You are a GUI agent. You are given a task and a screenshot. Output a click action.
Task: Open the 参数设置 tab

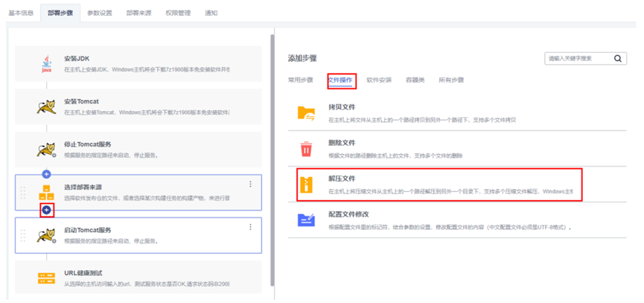point(100,13)
